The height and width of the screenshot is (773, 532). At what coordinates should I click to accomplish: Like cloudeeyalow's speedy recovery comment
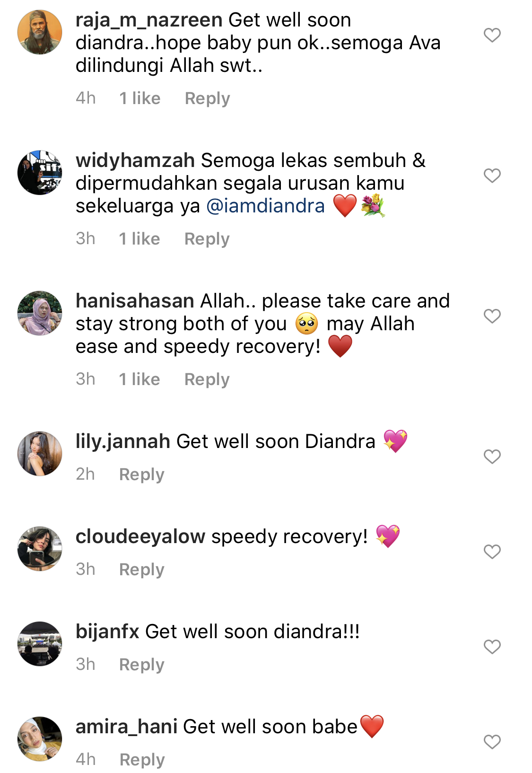click(492, 552)
